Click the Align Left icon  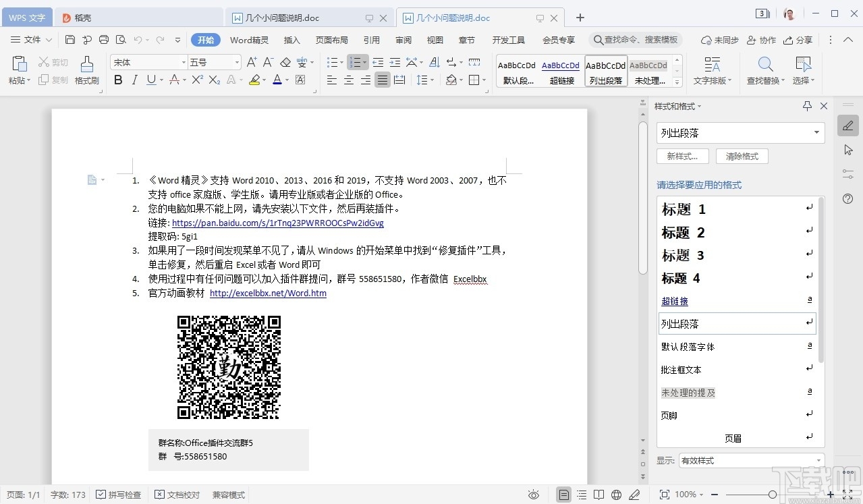pos(332,80)
